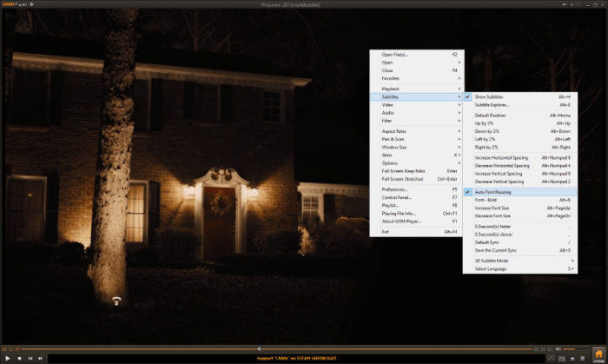Toggle the Show Subtitles option
This screenshot has width=608, height=364.
489,96
